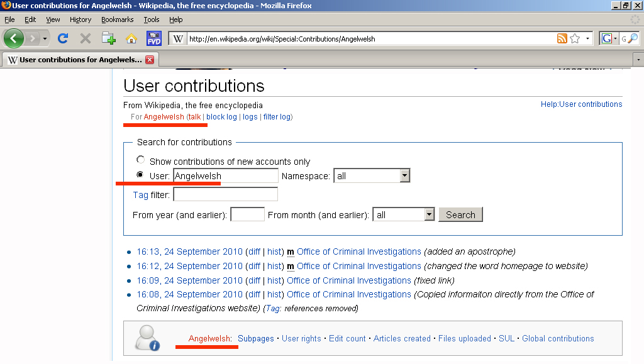The height and width of the screenshot is (364, 644).
Task: Bookmark this page with the star icon
Action: coord(575,38)
